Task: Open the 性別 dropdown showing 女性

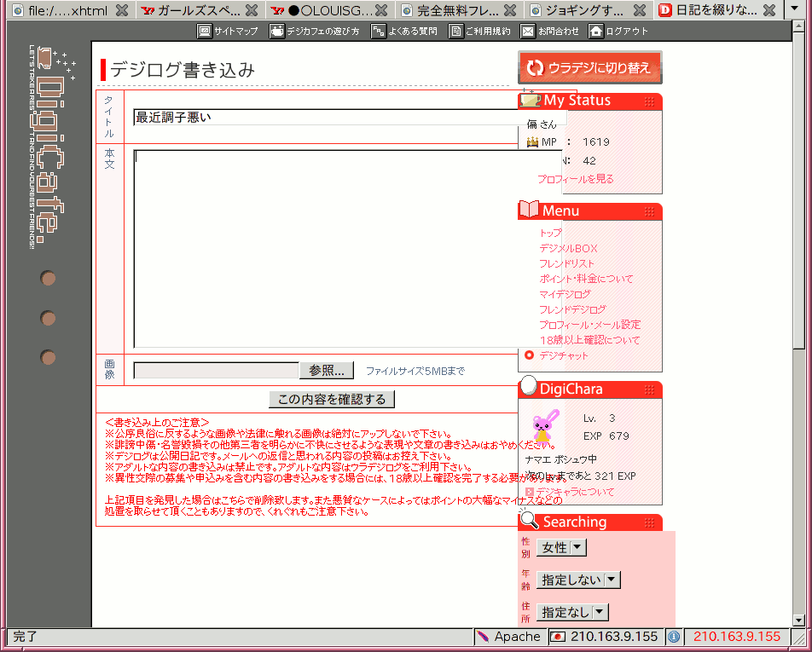Action: click(x=561, y=547)
